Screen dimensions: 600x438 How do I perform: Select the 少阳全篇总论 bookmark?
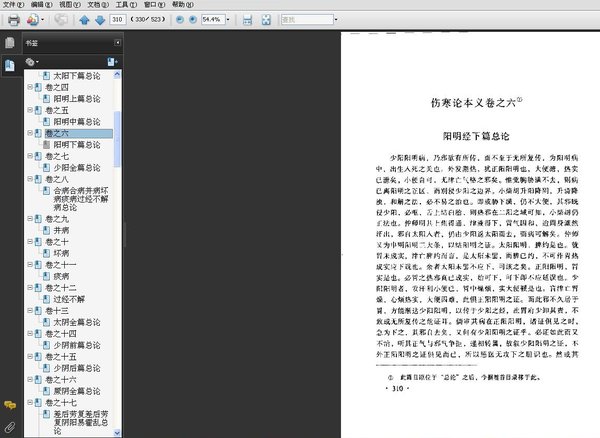tap(77, 168)
